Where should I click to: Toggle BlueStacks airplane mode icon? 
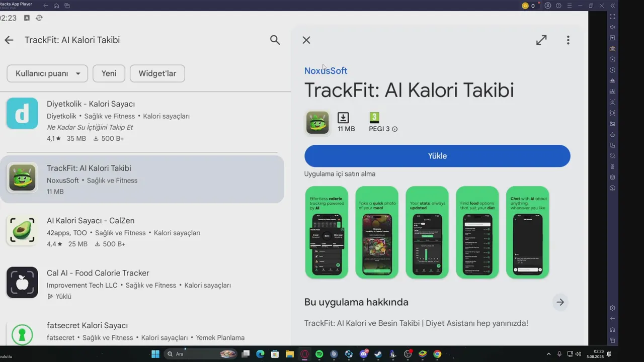[x=612, y=134]
